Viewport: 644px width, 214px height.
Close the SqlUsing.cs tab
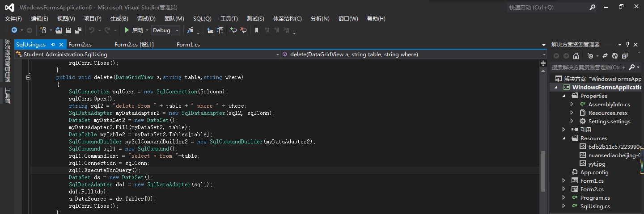click(61, 45)
